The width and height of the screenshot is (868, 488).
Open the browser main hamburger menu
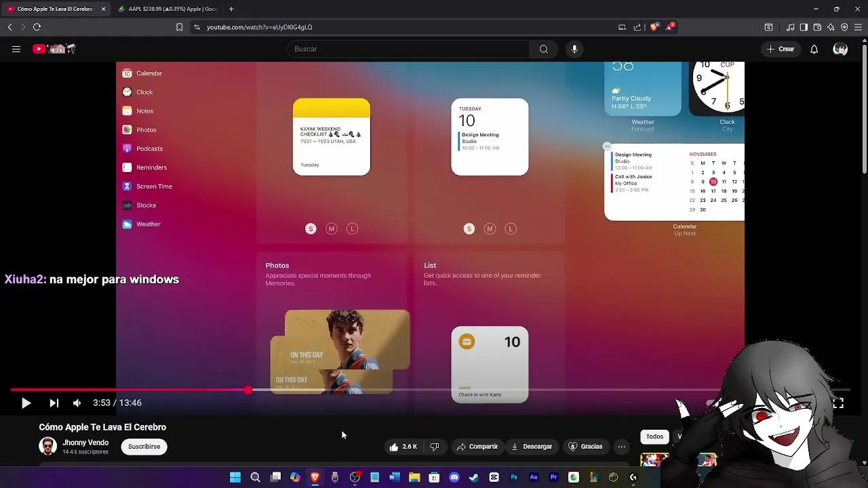coord(859,27)
